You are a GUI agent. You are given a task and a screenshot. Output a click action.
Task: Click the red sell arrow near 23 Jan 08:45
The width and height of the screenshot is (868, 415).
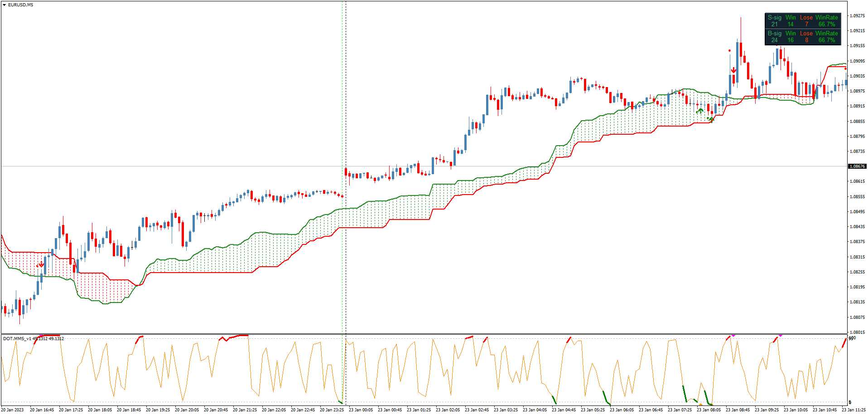click(x=733, y=70)
